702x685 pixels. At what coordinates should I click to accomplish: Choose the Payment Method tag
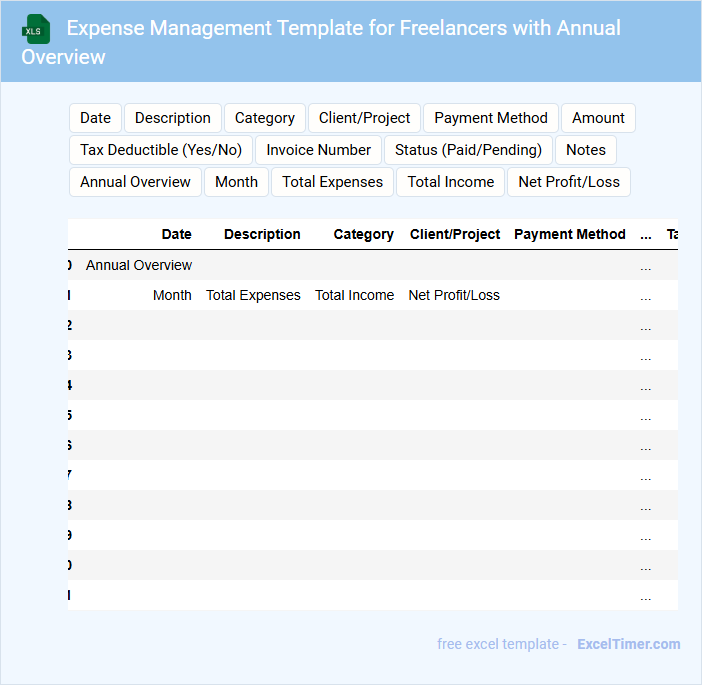(x=490, y=118)
